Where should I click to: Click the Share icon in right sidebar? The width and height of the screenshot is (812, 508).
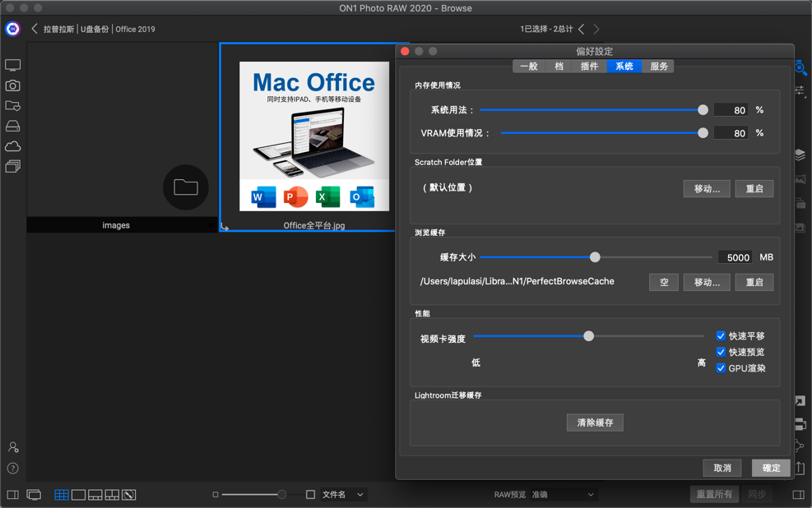pyautogui.click(x=800, y=446)
